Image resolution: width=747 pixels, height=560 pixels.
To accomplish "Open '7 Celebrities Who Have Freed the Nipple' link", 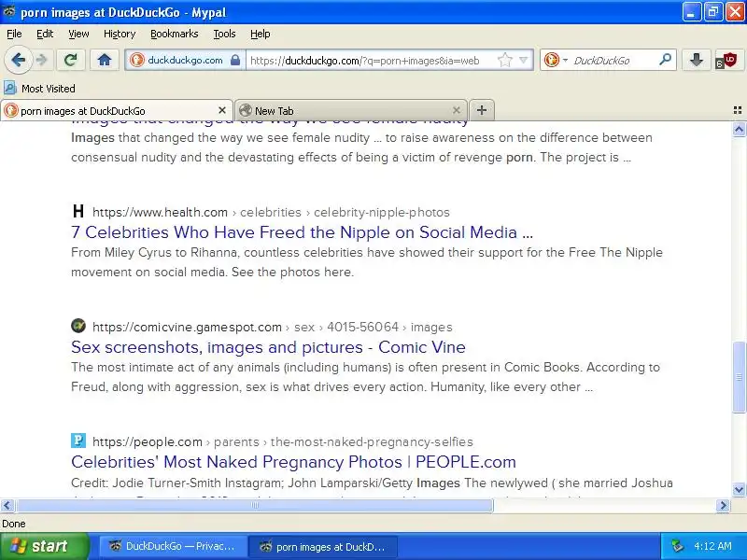I will [x=302, y=232].
